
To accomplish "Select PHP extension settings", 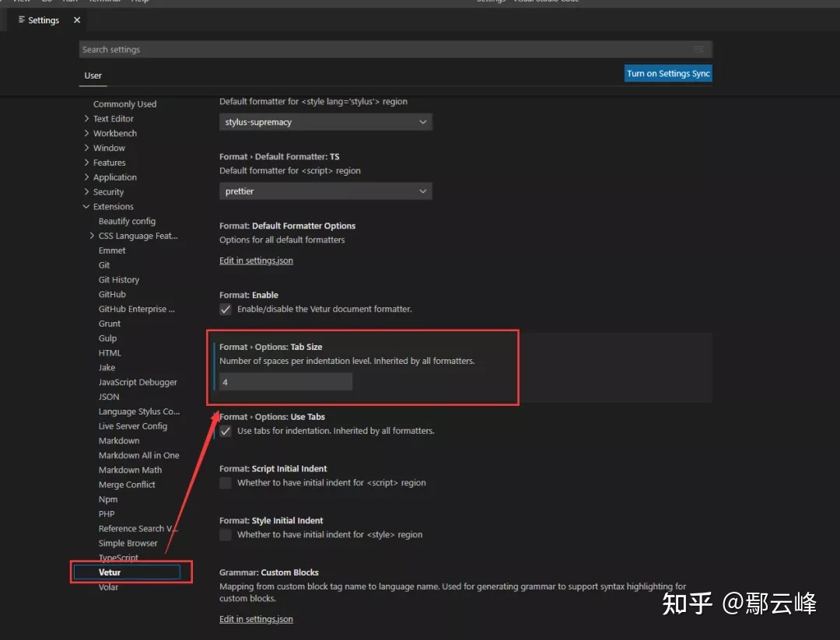I will point(107,513).
